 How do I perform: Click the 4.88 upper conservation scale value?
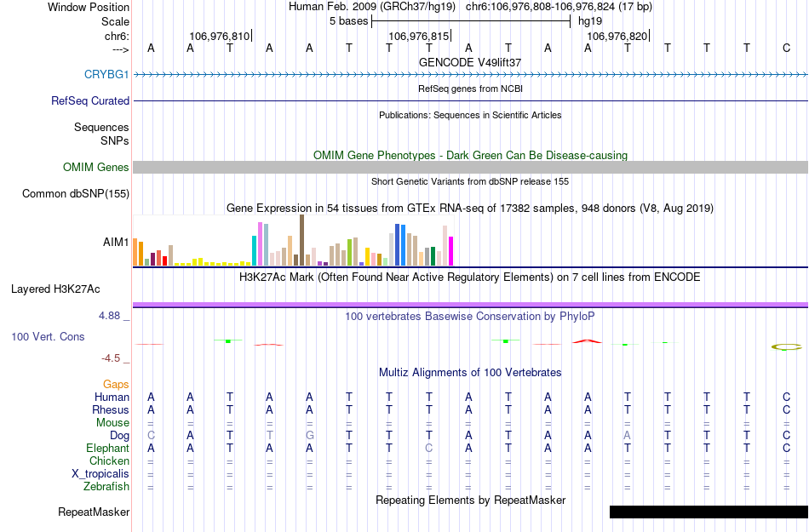[109, 316]
